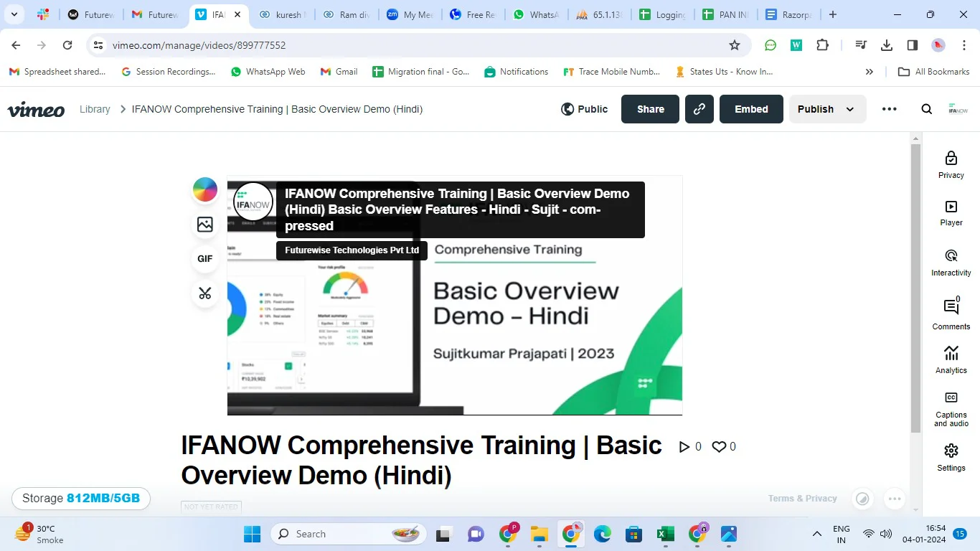Click the taskbar Search box
The width and height of the screenshot is (980, 551).
pos(349,534)
